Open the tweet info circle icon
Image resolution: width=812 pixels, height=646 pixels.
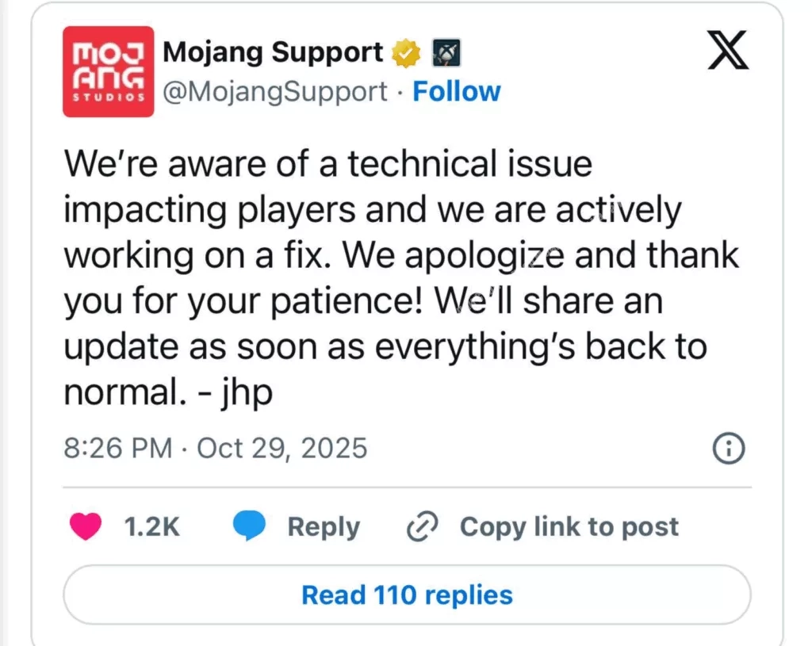tap(729, 449)
